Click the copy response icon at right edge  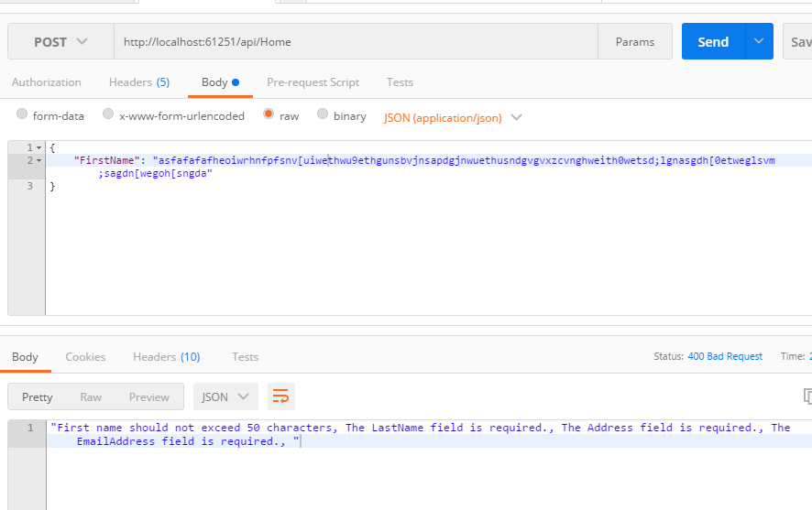pos(807,396)
